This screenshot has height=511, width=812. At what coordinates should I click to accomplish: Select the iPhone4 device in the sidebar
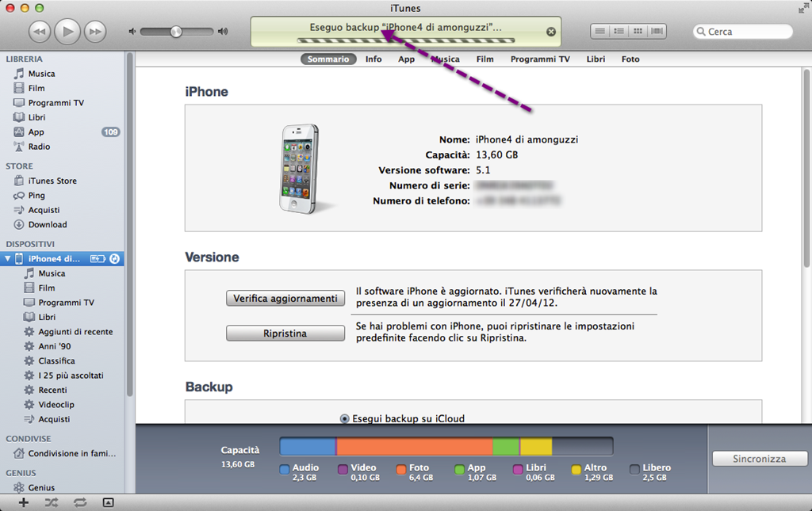pos(62,258)
